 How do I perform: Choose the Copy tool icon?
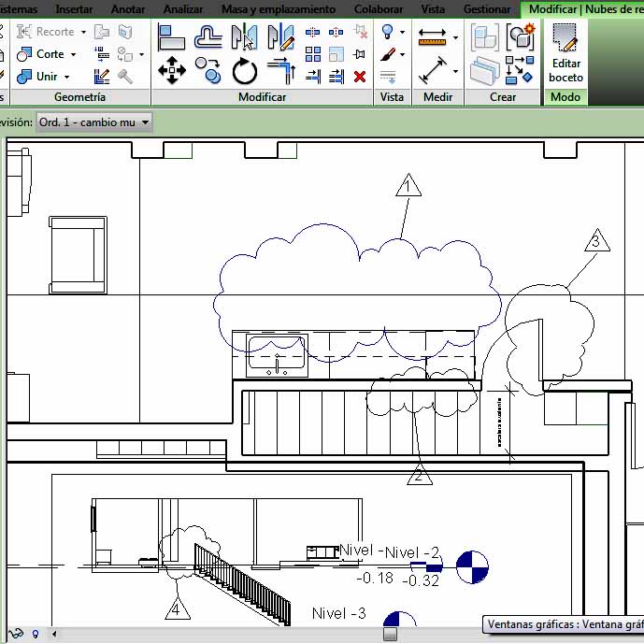(208, 69)
